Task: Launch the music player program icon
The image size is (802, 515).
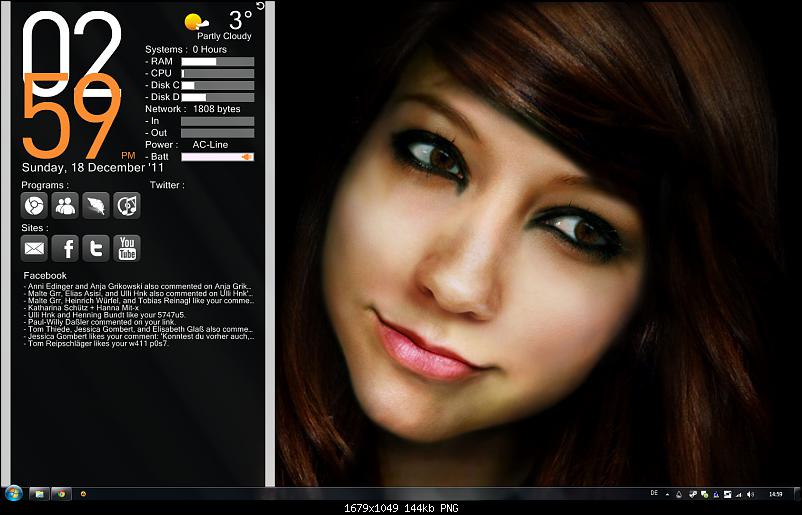Action: (127, 205)
